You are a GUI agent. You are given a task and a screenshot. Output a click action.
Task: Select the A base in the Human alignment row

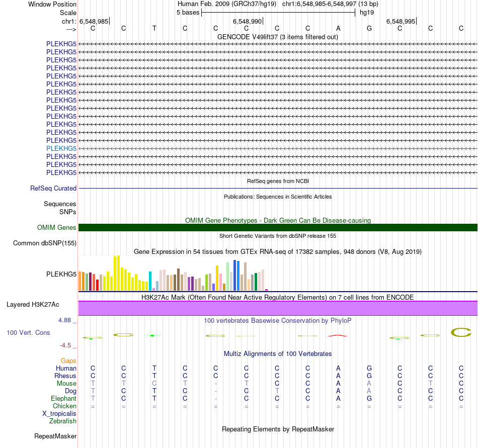tap(338, 368)
